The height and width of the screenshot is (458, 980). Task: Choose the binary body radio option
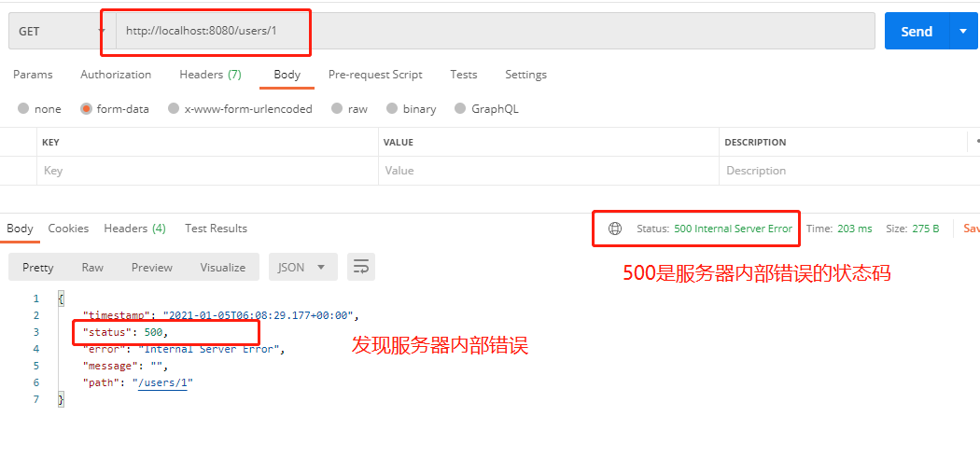pyautogui.click(x=392, y=109)
